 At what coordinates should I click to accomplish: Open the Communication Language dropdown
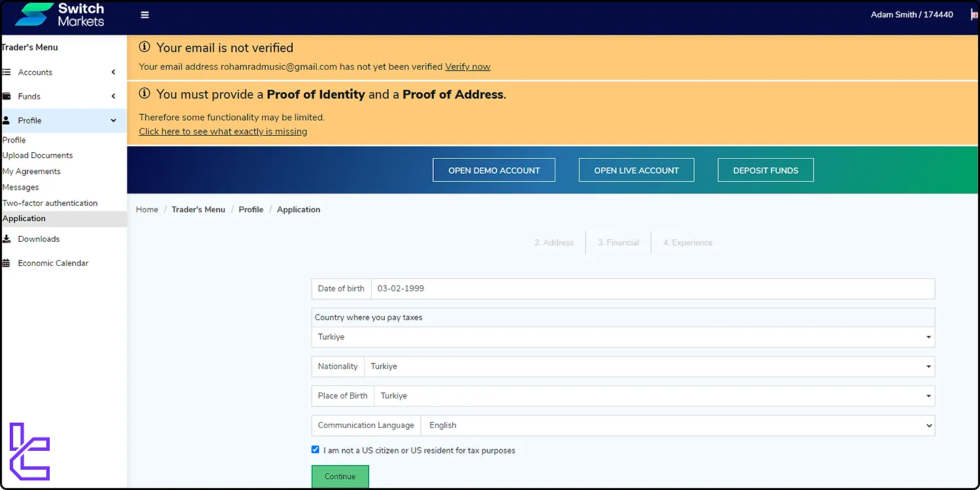(678, 425)
